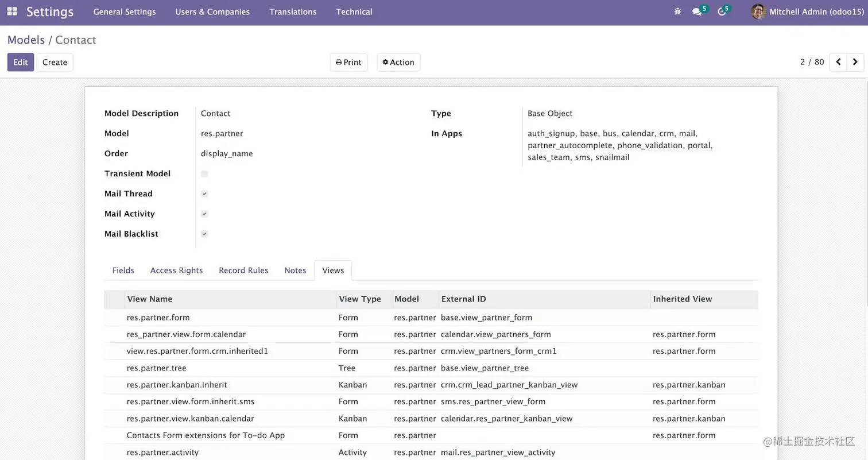Click the Edit button
Image resolution: width=868 pixels, height=460 pixels.
coord(21,62)
